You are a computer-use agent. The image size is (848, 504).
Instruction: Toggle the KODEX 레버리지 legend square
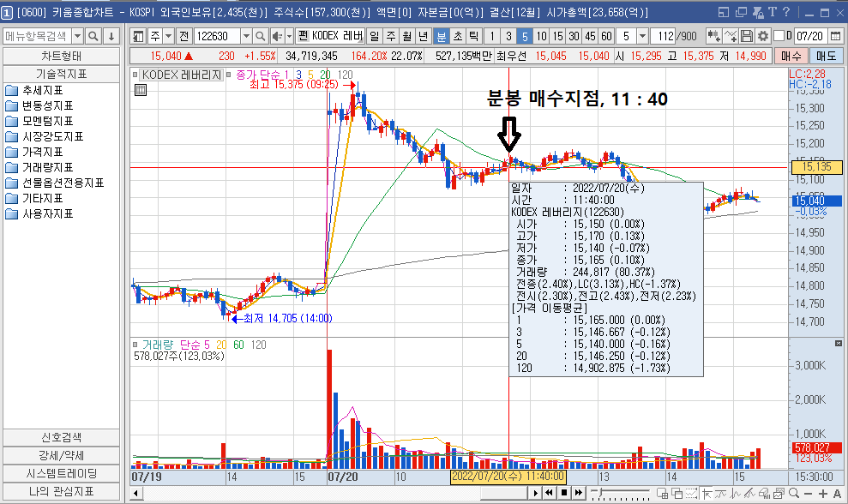point(135,75)
